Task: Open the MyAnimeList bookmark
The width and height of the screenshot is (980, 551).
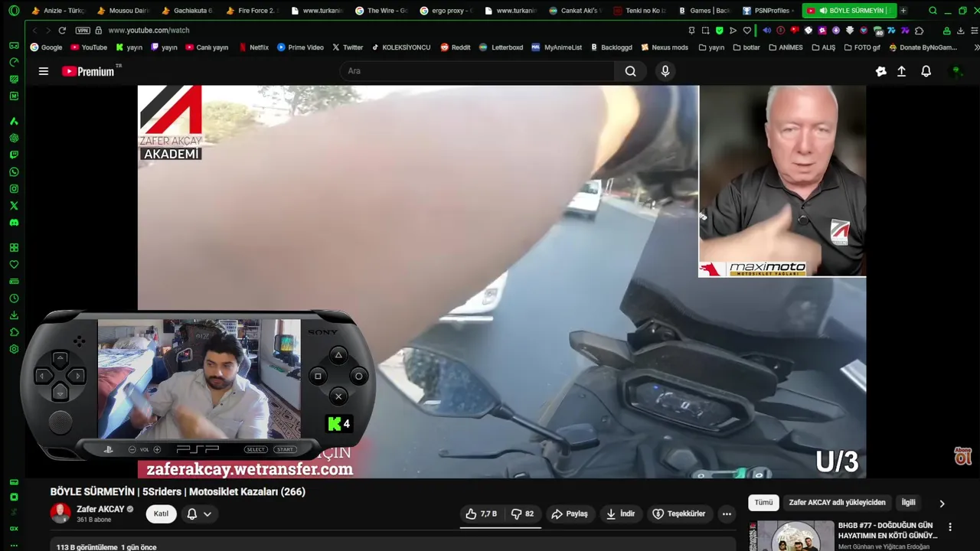Action: [x=557, y=47]
